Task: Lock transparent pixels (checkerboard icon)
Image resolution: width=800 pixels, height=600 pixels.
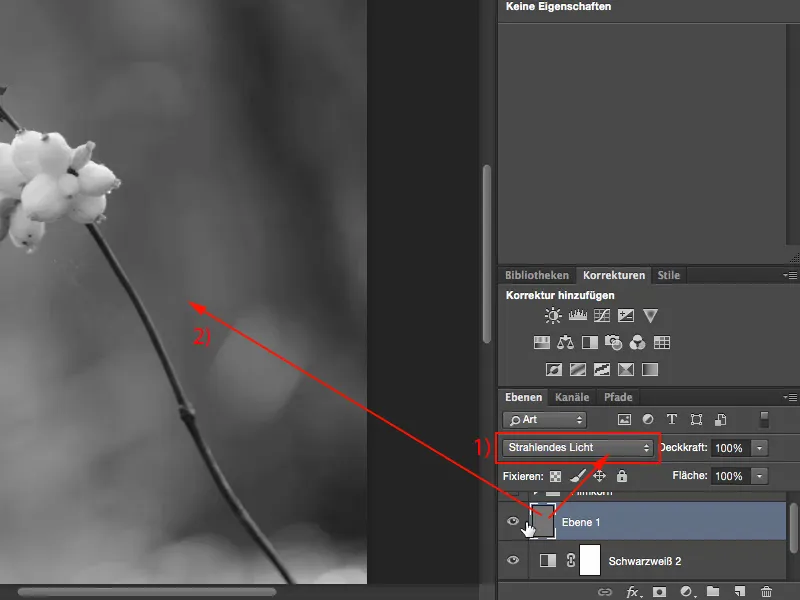Action: pyautogui.click(x=555, y=477)
